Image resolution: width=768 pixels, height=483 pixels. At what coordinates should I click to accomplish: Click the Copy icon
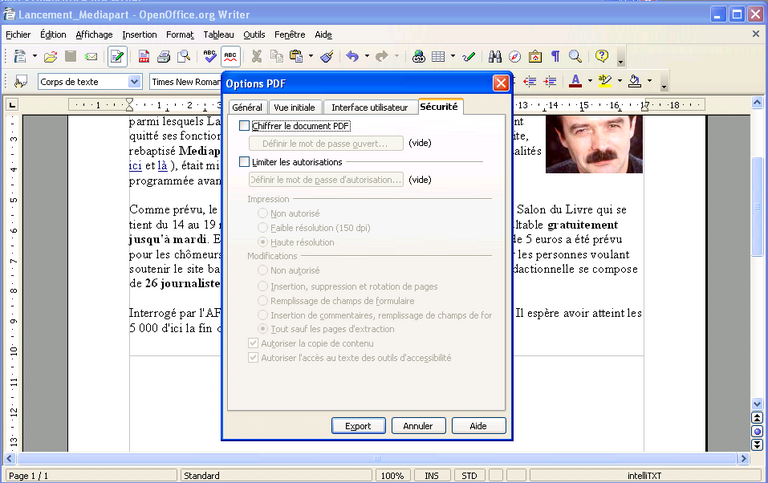coord(276,57)
